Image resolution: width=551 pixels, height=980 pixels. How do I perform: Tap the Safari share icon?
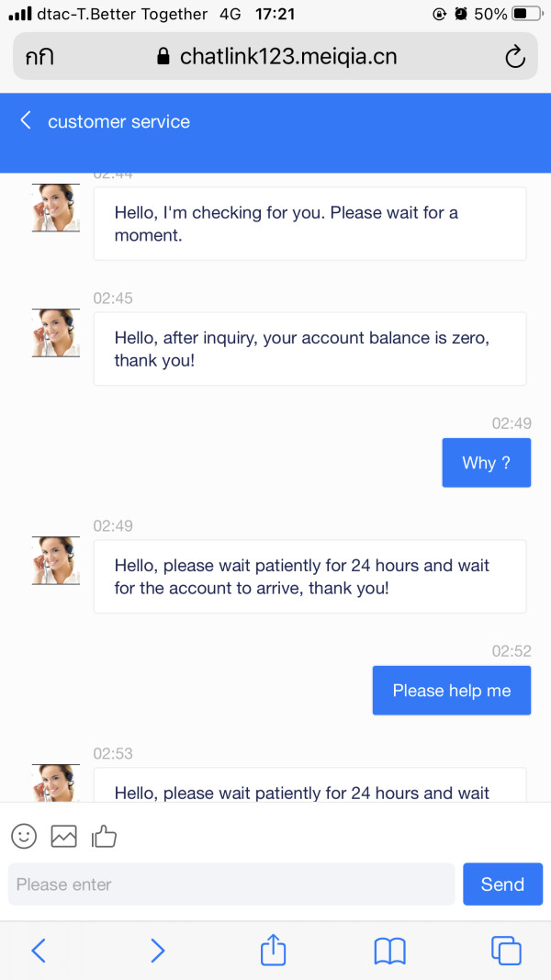(x=273, y=950)
